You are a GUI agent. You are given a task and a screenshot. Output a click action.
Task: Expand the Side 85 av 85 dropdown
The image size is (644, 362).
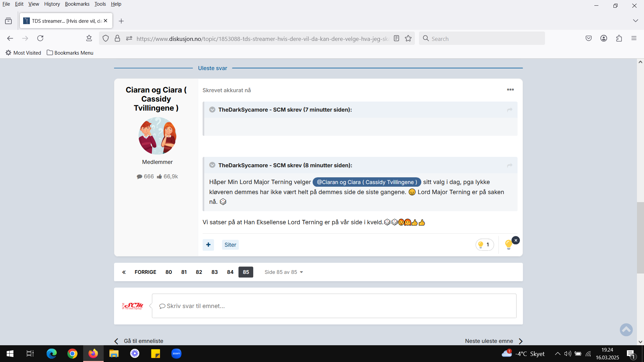[x=284, y=272]
